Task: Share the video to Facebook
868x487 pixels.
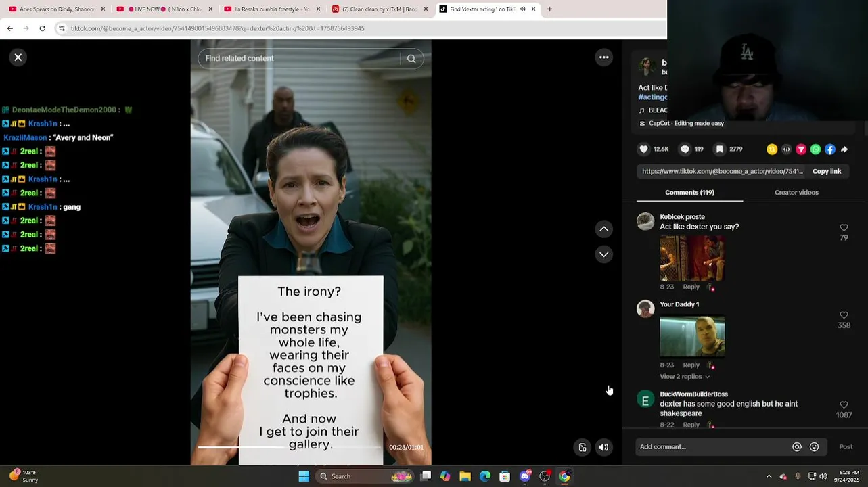Action: pos(830,149)
